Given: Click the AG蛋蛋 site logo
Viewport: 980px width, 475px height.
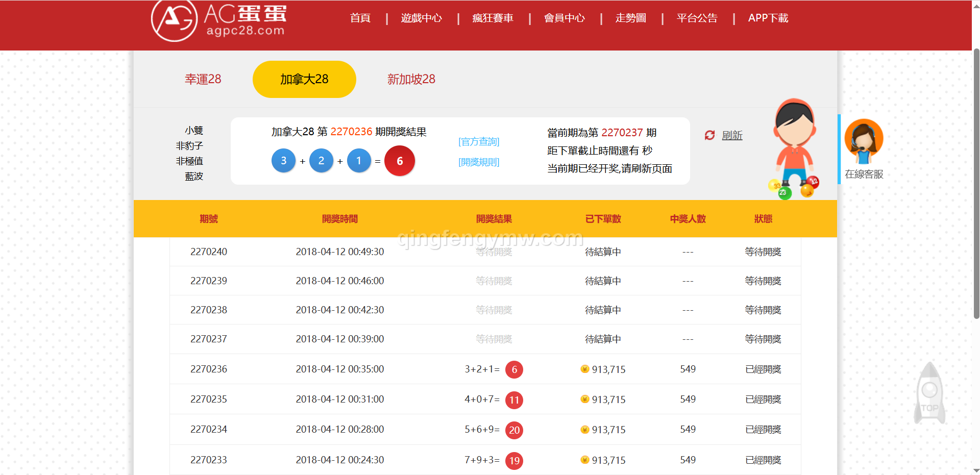Looking at the screenshot, I should (219, 21).
